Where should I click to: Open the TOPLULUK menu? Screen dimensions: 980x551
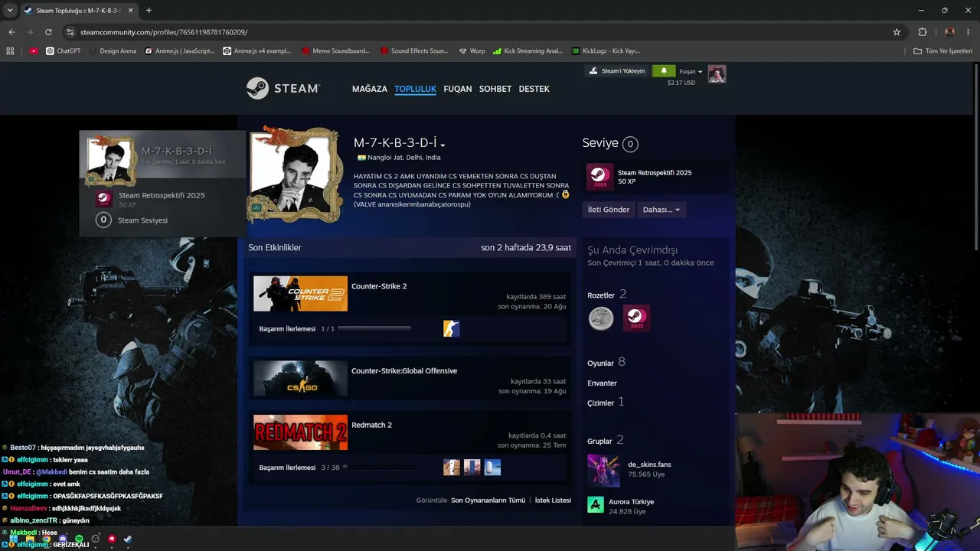(415, 89)
